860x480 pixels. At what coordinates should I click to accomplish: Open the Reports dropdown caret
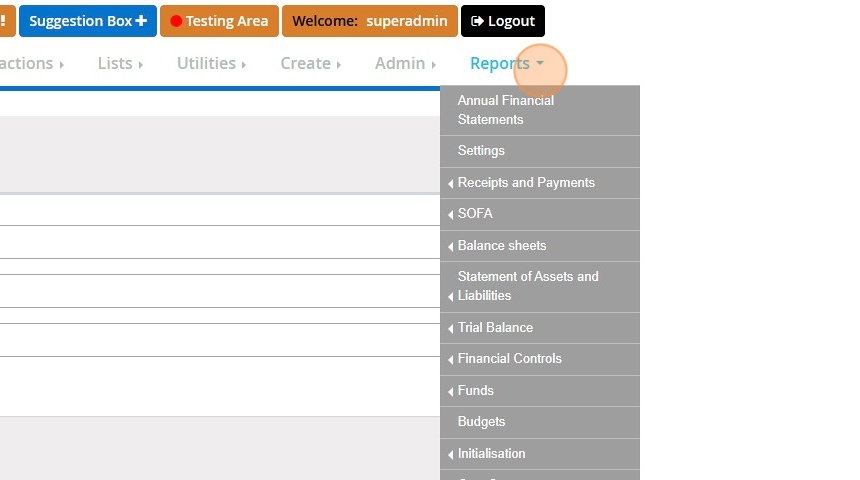point(540,64)
